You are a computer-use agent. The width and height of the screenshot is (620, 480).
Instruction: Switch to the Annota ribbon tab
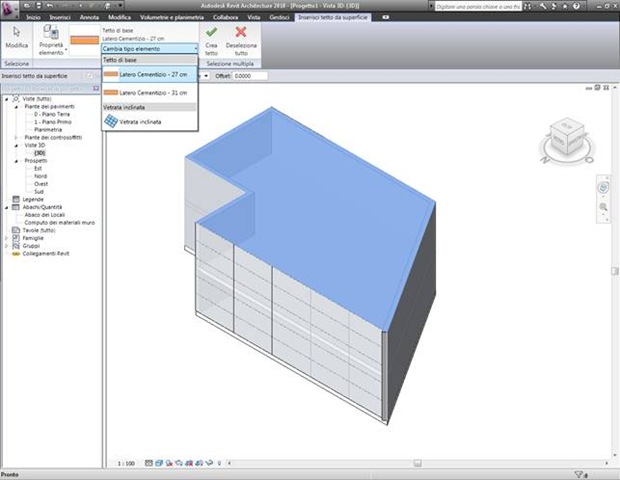(x=89, y=17)
